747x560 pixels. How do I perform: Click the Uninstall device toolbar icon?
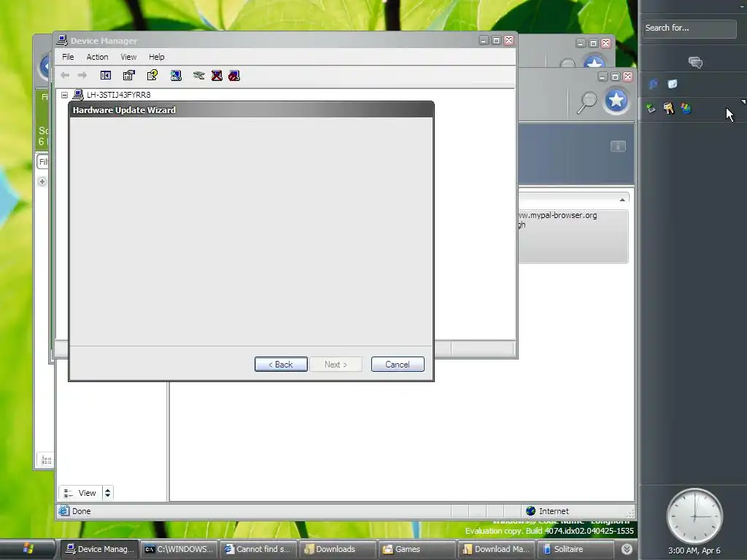click(217, 75)
